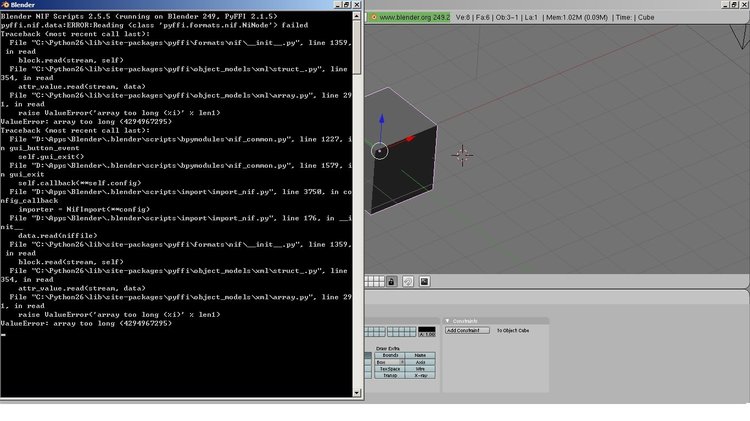Viewport: 750px width, 421px height.
Task: Restore down the main Blender window
Action: pos(734,5)
